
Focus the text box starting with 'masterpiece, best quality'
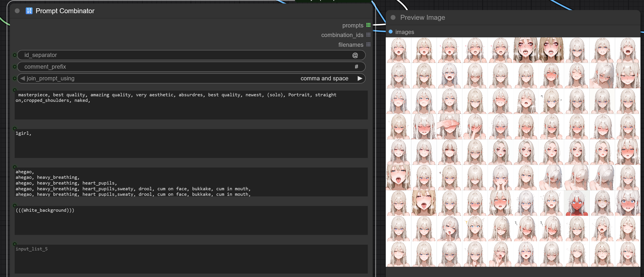(191, 105)
